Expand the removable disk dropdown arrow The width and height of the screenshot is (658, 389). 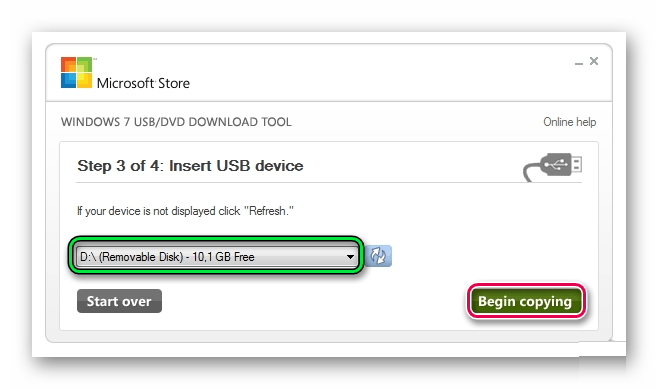point(350,257)
